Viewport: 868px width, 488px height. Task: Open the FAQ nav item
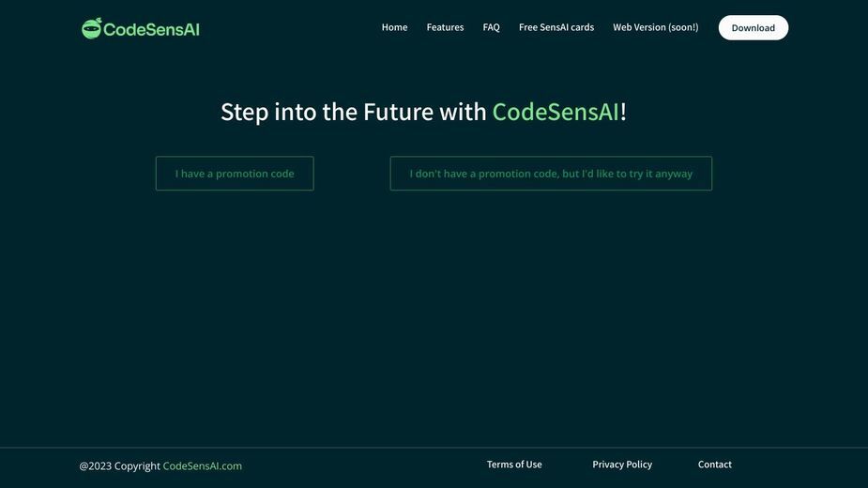click(491, 27)
